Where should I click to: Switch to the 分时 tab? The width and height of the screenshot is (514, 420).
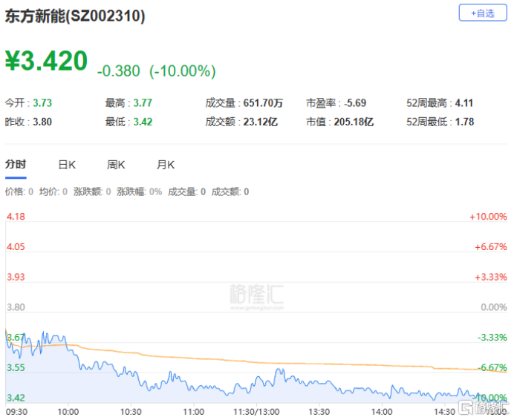point(15,165)
